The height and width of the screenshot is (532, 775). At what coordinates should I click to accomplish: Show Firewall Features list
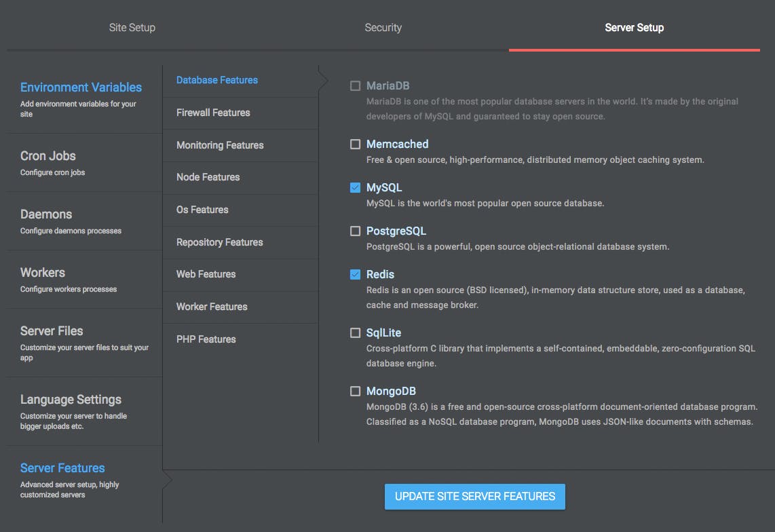(213, 113)
